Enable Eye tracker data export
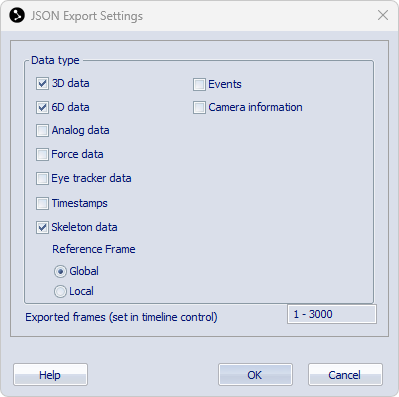The image size is (399, 397). pyautogui.click(x=42, y=178)
